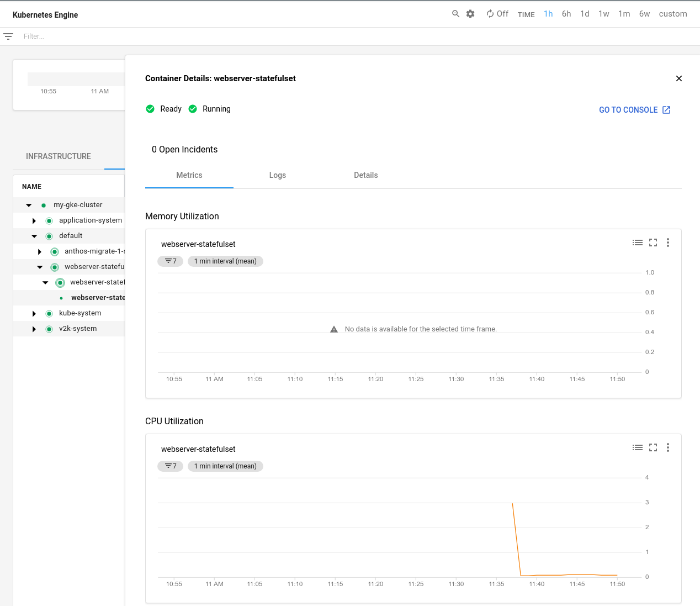Open more options menu on Memory Utilization chart

coord(668,243)
